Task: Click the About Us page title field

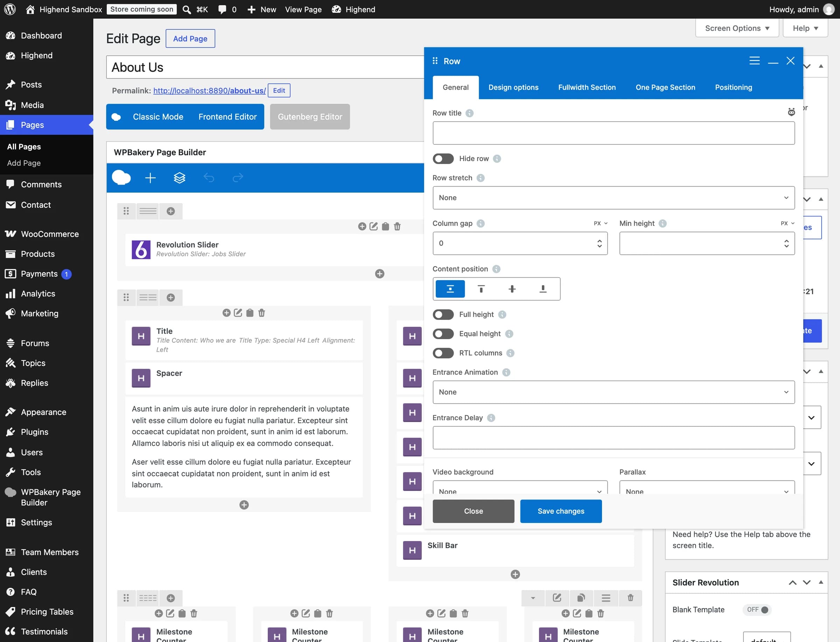Action: [265, 67]
